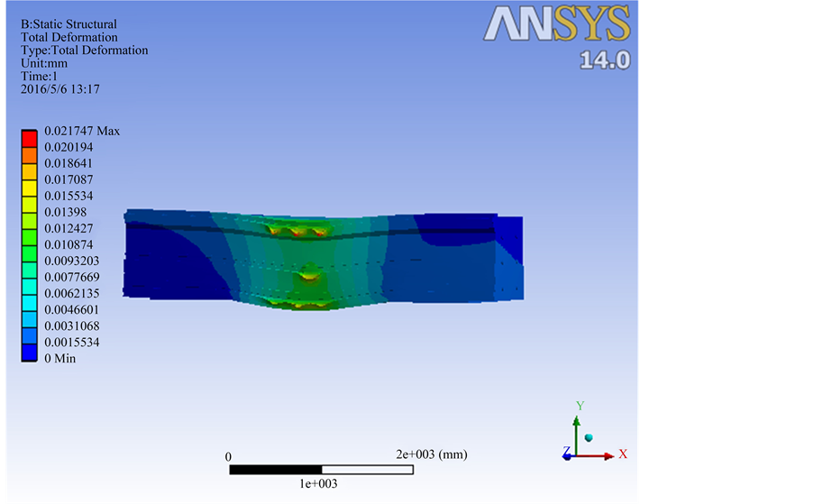Click the cyan isometric sphere near triad

pyautogui.click(x=589, y=437)
